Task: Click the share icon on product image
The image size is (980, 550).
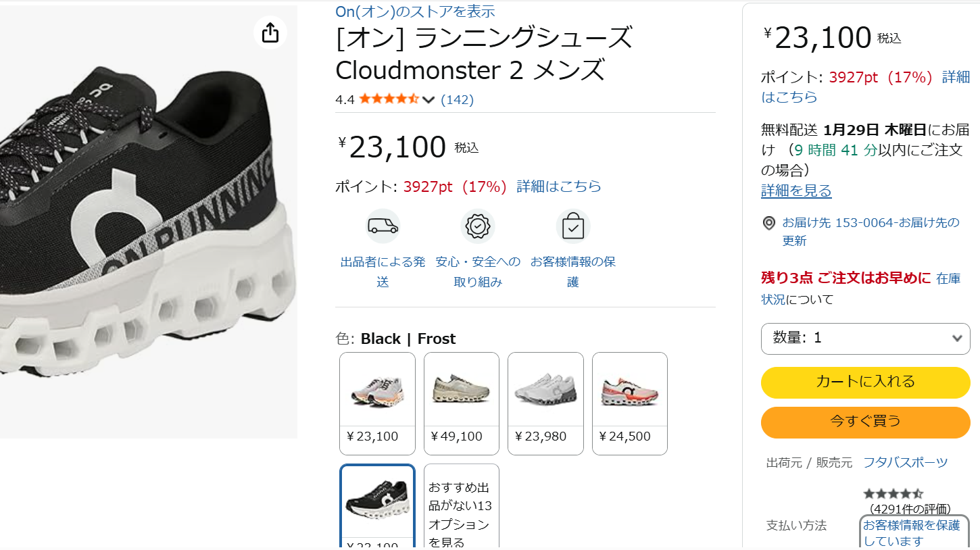Action: [270, 32]
